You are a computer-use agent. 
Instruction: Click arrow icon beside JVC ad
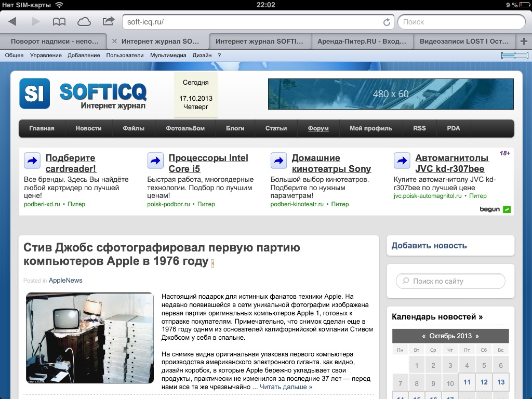[402, 161]
